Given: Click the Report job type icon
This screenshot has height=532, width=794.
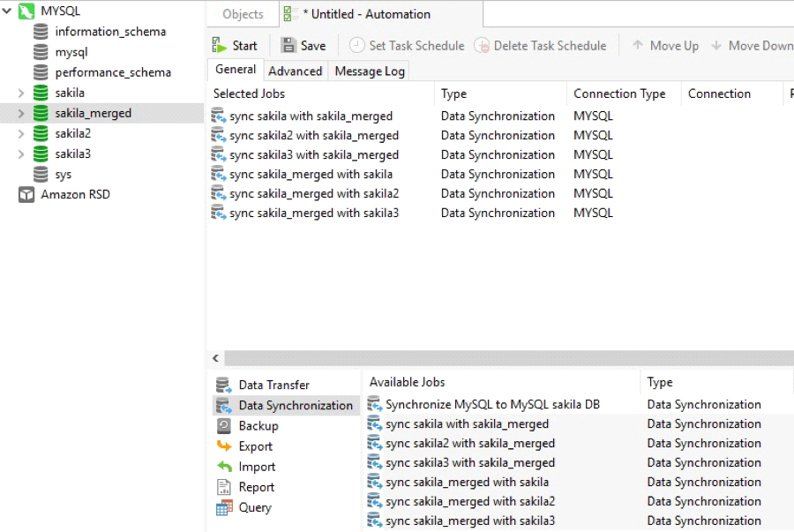Looking at the screenshot, I should tap(221, 486).
